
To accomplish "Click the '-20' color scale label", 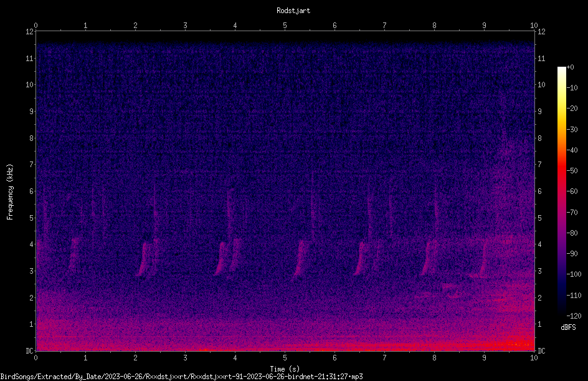I will pos(572,109).
